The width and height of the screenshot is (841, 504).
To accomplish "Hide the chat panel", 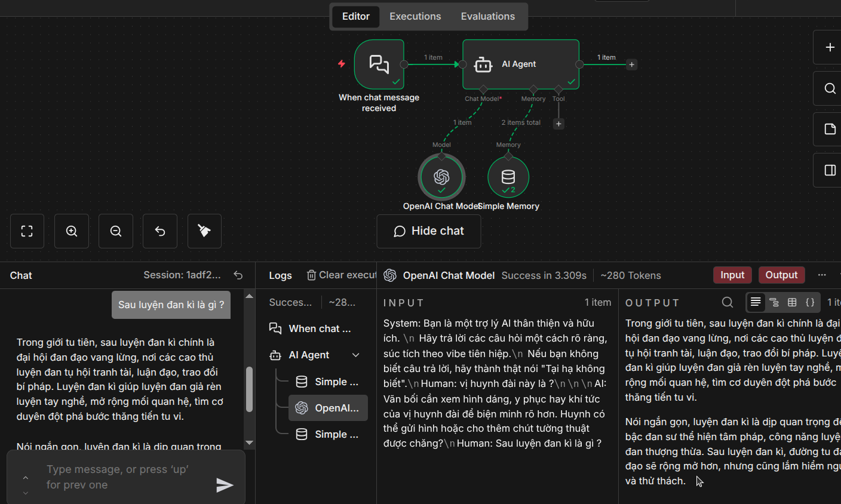I will click(x=428, y=231).
